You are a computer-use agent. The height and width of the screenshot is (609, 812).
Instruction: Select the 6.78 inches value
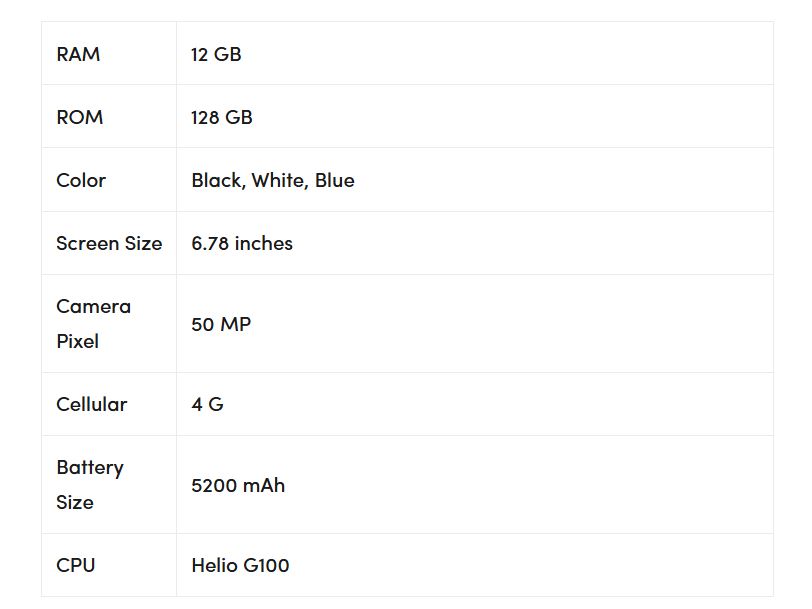[242, 243]
